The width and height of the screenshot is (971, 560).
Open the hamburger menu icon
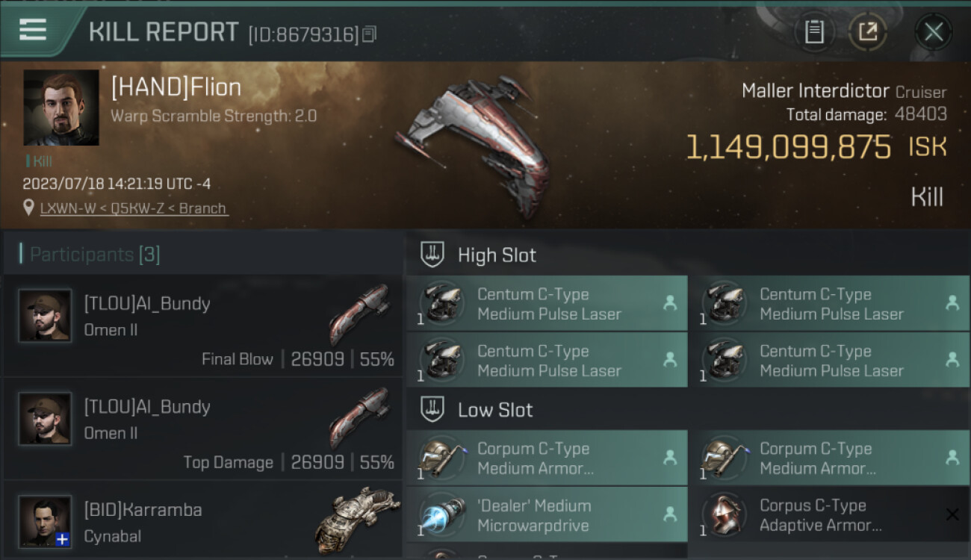[x=33, y=30]
